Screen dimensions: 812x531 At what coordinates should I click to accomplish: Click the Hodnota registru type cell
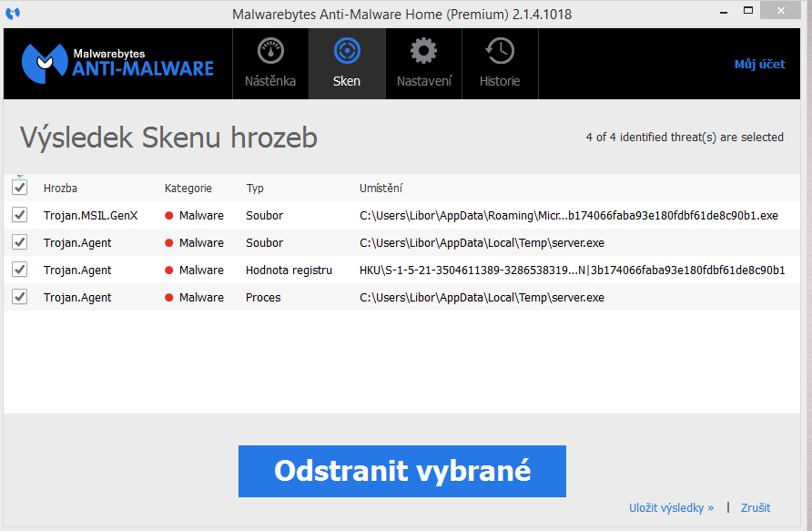(289, 270)
